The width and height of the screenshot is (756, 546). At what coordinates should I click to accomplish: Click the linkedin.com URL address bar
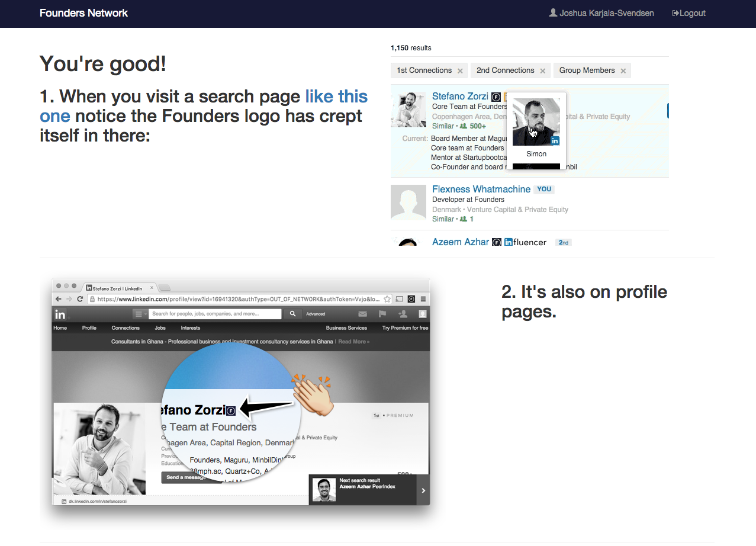[x=240, y=299]
